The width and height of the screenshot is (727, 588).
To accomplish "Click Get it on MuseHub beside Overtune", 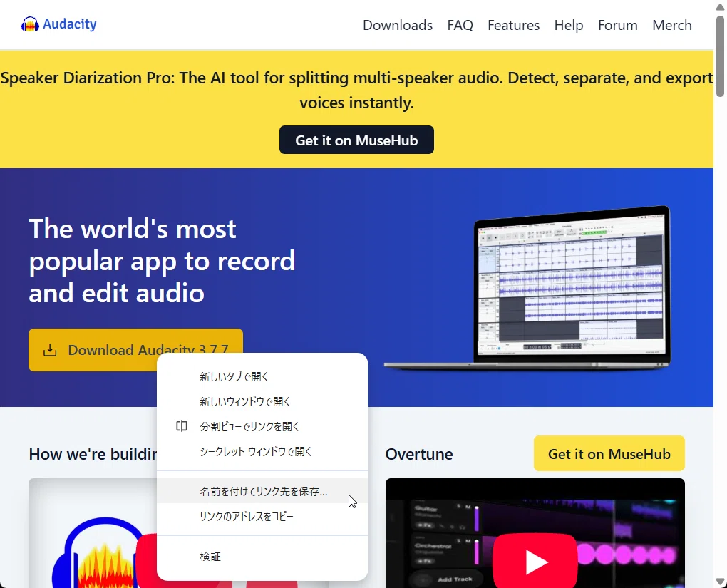I will 609,453.
